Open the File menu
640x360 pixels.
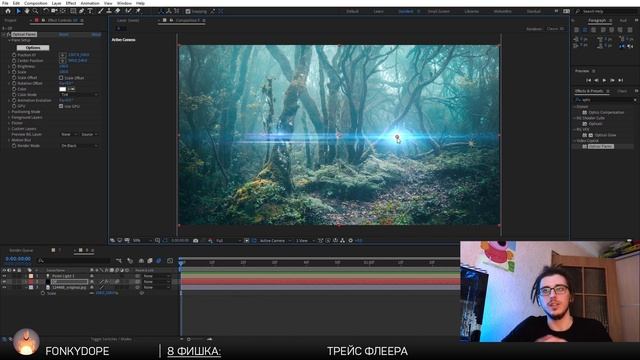click(x=5, y=3)
